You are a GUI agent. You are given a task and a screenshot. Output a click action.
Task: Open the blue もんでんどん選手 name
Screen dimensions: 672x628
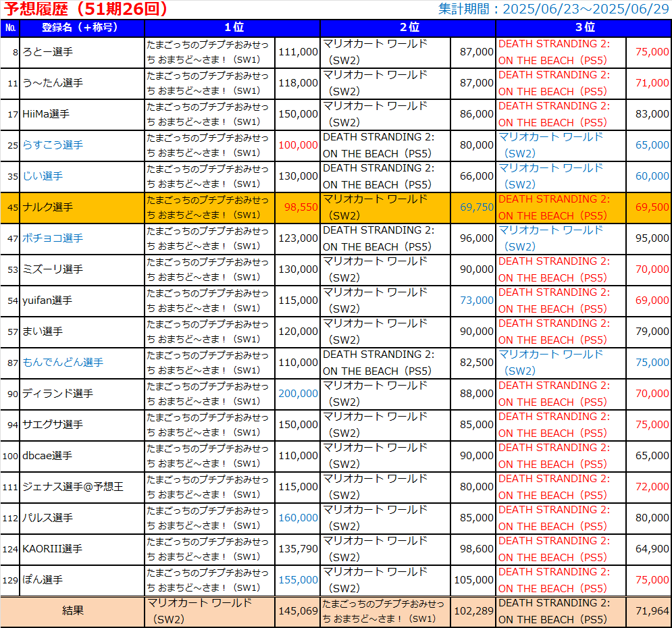tap(63, 363)
